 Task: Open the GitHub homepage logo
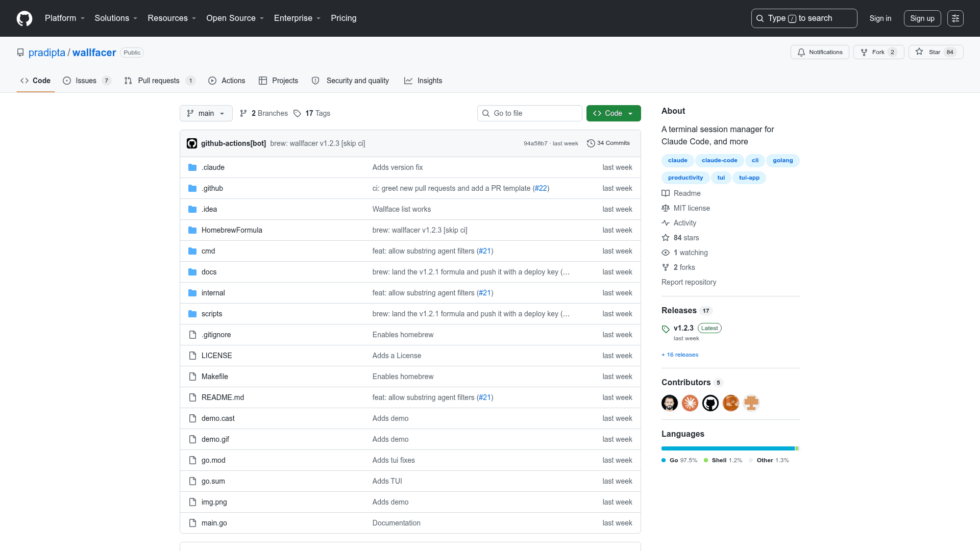(24, 18)
